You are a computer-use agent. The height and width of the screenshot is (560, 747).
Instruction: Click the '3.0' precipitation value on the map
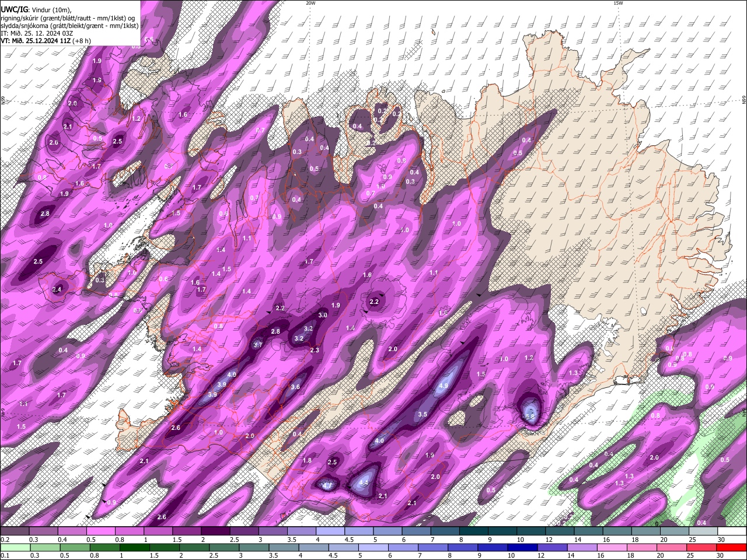(x=323, y=315)
